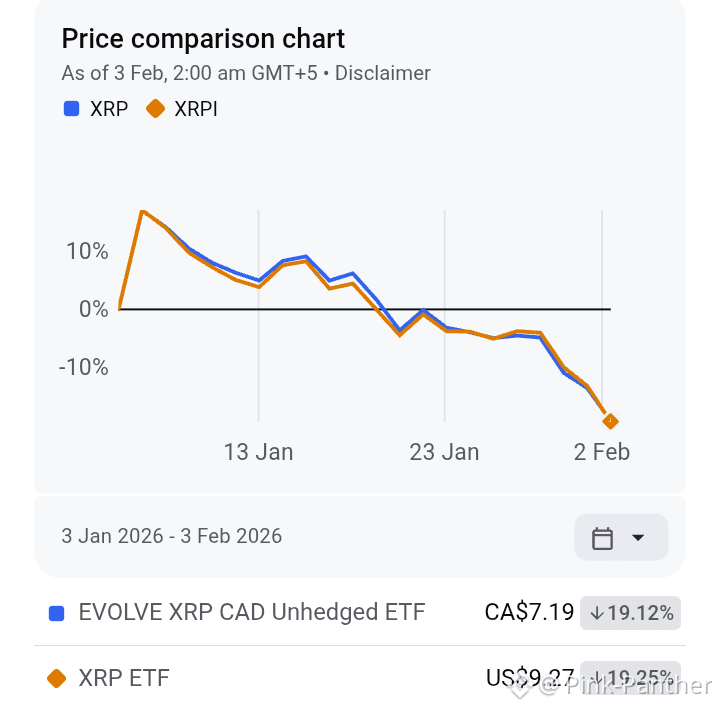This screenshot has width=720, height=710.
Task: Open the XRP ETF listing name
Action: 124,678
